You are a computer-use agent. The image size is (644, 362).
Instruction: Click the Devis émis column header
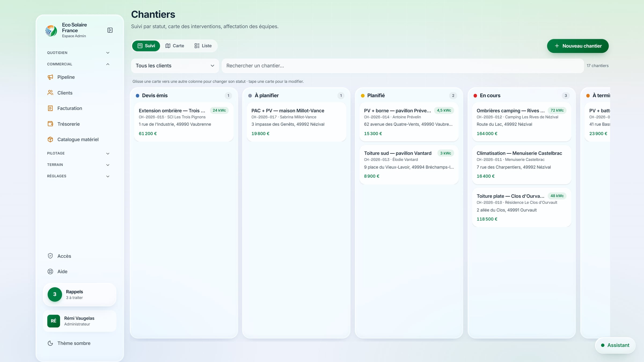(x=184, y=95)
